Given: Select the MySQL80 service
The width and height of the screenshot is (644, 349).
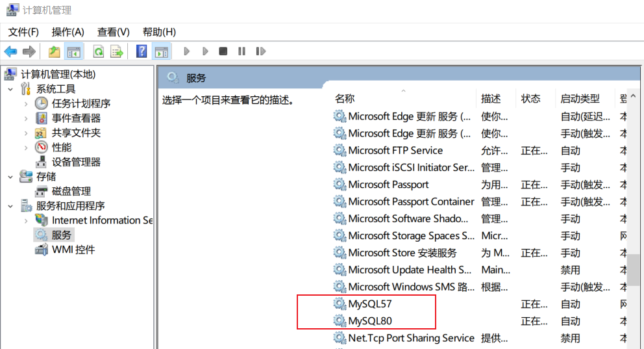Looking at the screenshot, I should [370, 321].
